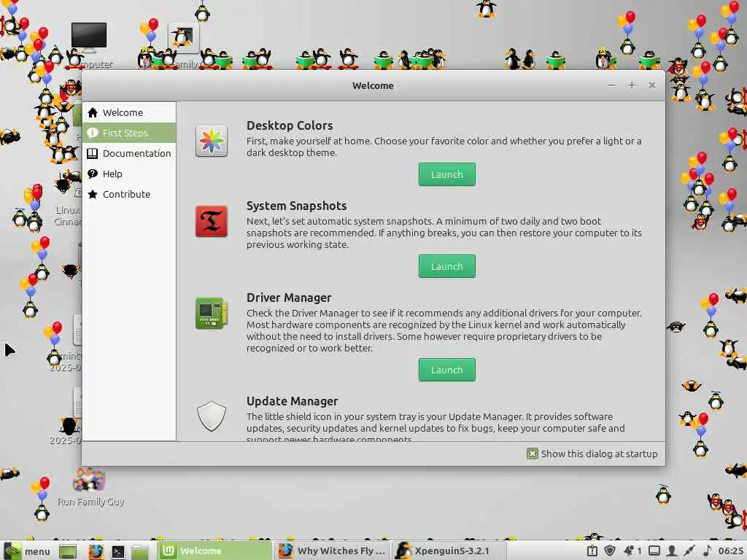Open Update Manager shield in system tray
The width and height of the screenshot is (747, 560).
coord(609,551)
